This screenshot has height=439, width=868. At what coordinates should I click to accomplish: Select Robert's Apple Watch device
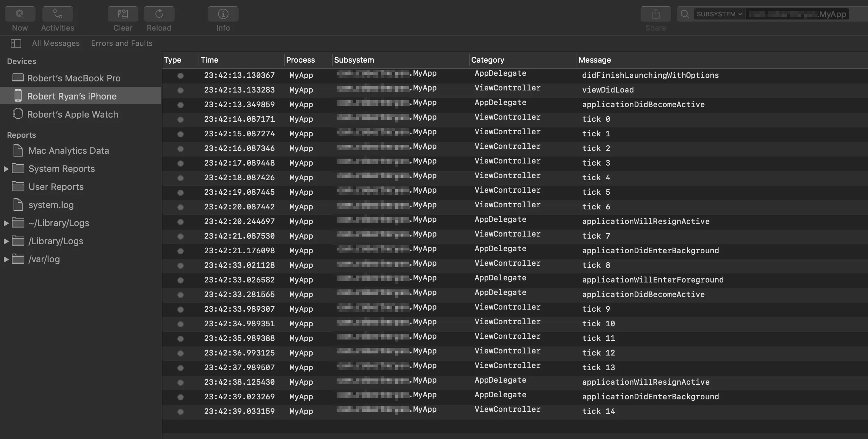(x=72, y=114)
